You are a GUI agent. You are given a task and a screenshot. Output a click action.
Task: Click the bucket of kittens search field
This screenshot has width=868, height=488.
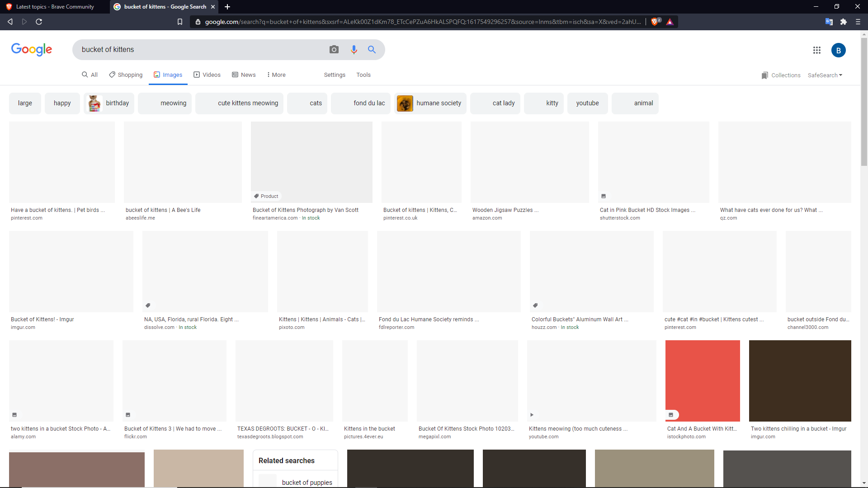click(x=199, y=50)
